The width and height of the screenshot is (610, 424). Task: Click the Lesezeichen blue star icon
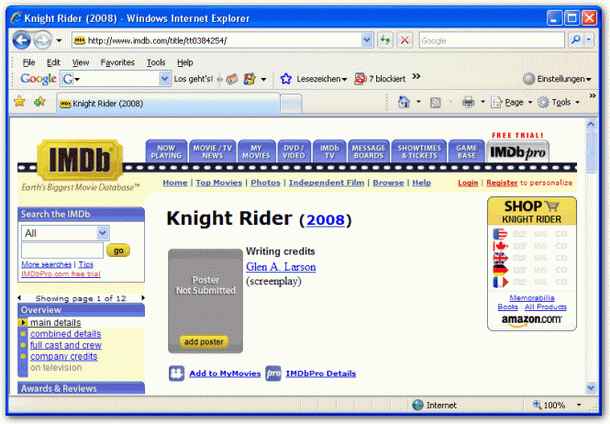click(286, 79)
